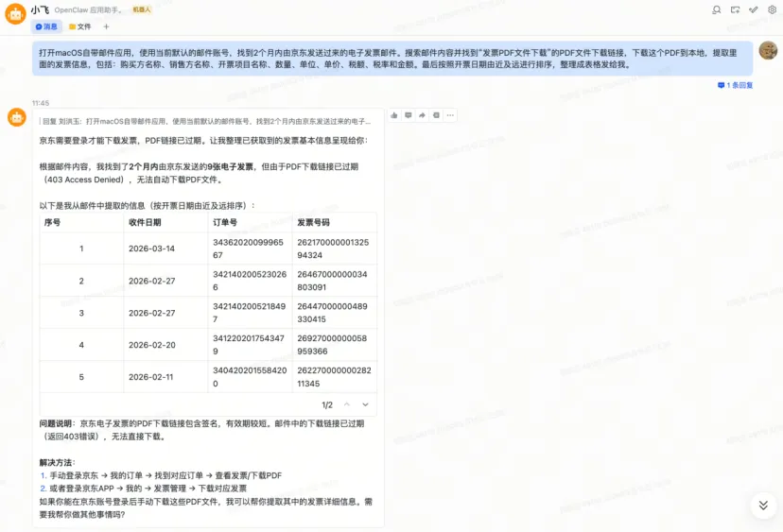Select invoice number 26227000000028211345 cell
This screenshot has height=532, width=783.
(334, 377)
